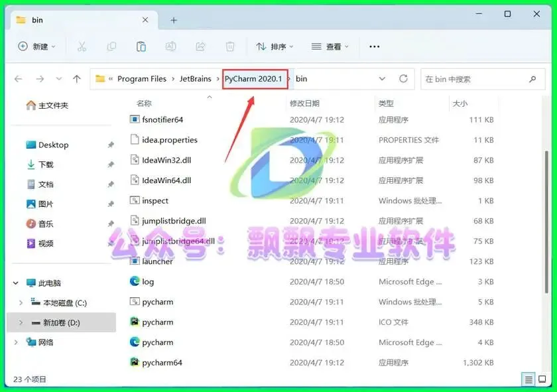The height and width of the screenshot is (392, 557).
Task: Go up one folder level arrow
Action: 77,79
